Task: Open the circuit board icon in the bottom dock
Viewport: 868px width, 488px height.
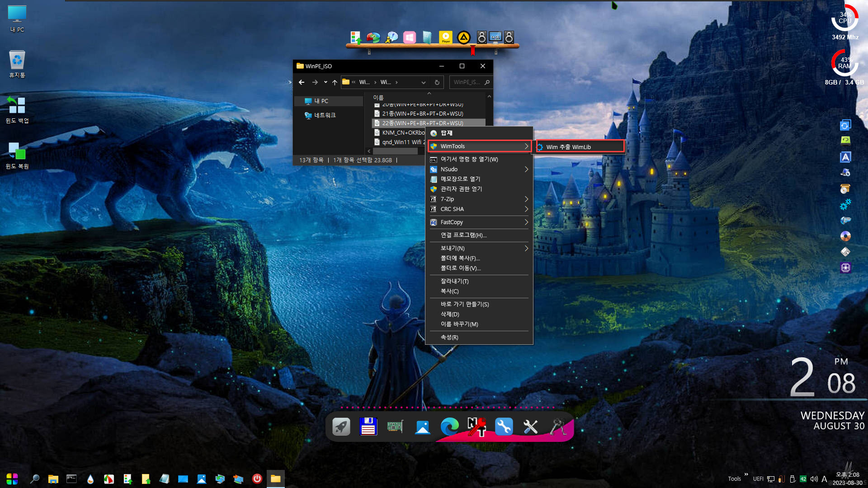Action: tap(395, 427)
